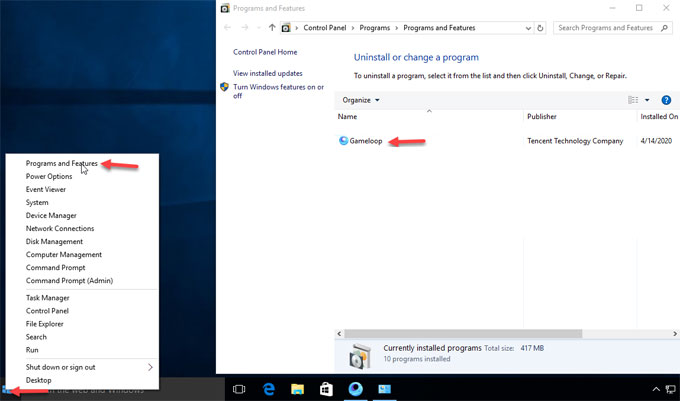680x401 pixels.
Task: Choose Search from the Win+X menu
Action: 36,337
